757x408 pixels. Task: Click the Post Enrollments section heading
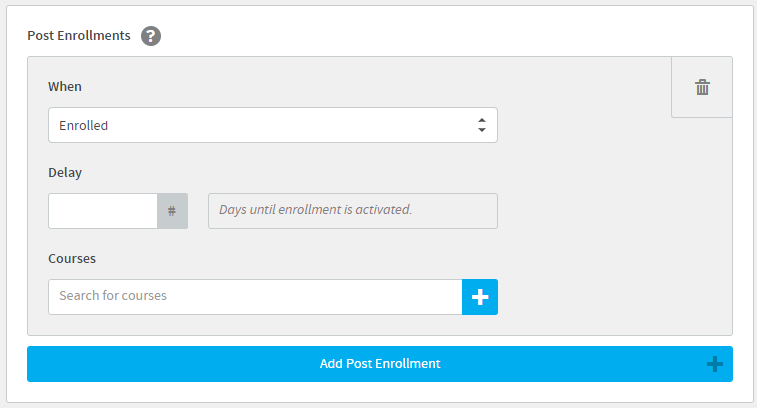[79, 36]
